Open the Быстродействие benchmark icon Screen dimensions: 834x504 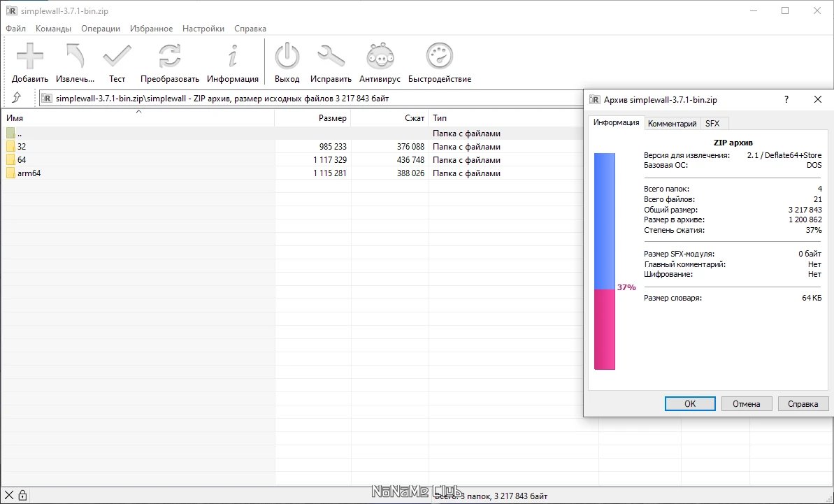pos(439,57)
